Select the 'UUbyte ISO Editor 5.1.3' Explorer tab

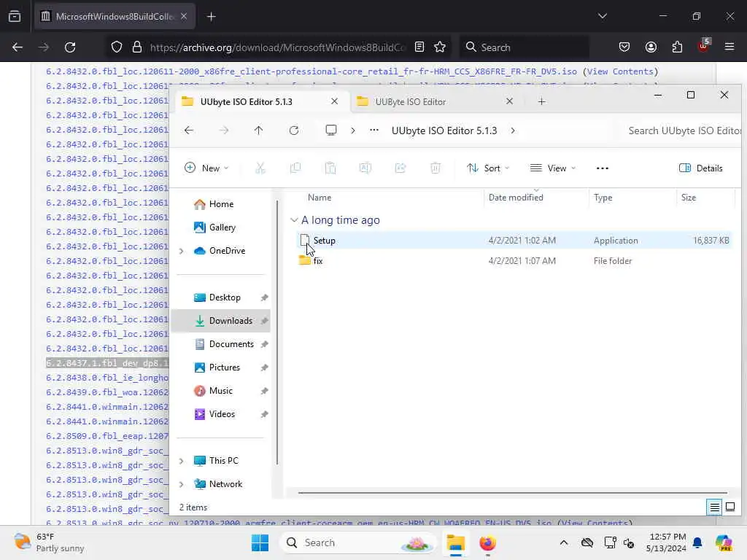coord(260,101)
